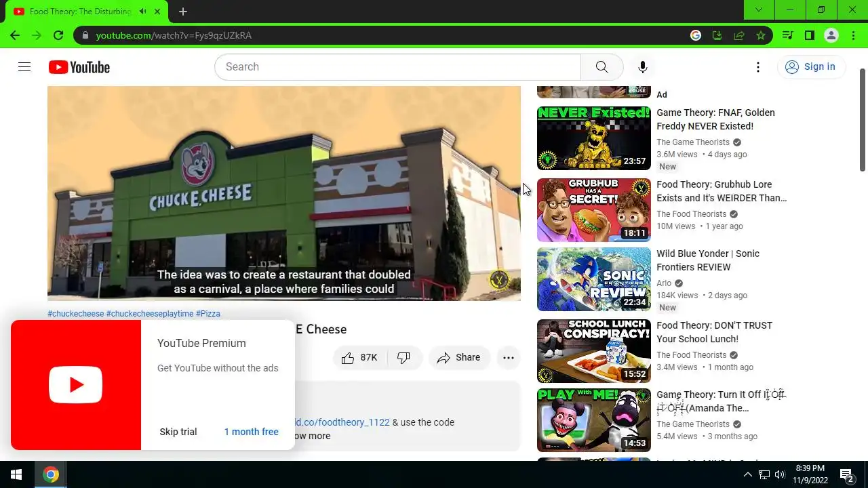Click the Google icon in address bar
The width and height of the screenshot is (868, 488).
tap(696, 35)
